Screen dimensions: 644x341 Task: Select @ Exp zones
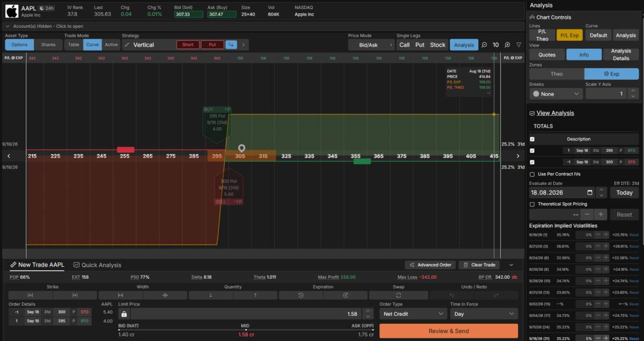pos(611,74)
